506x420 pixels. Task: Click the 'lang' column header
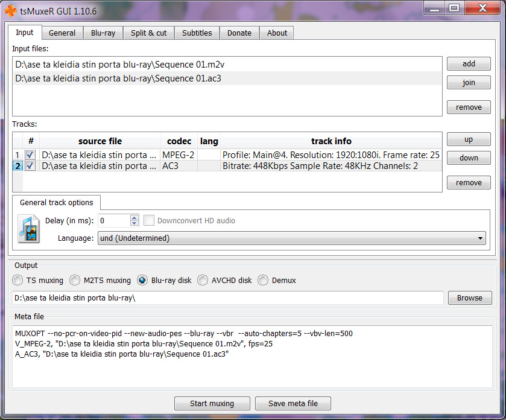click(x=209, y=141)
